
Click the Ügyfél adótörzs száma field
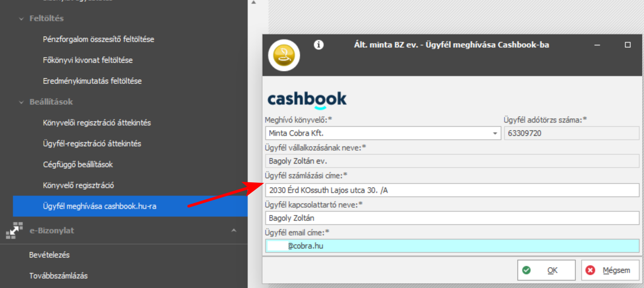[x=571, y=134]
